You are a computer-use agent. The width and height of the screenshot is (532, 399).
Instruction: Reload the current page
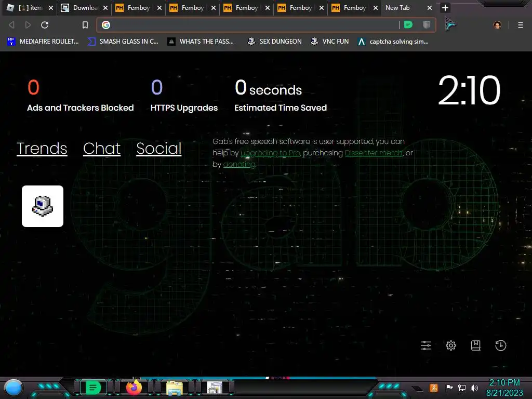click(45, 25)
